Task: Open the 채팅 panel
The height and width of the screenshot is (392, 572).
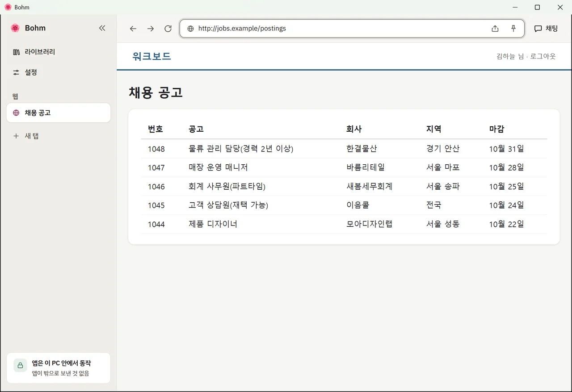Action: [546, 29]
